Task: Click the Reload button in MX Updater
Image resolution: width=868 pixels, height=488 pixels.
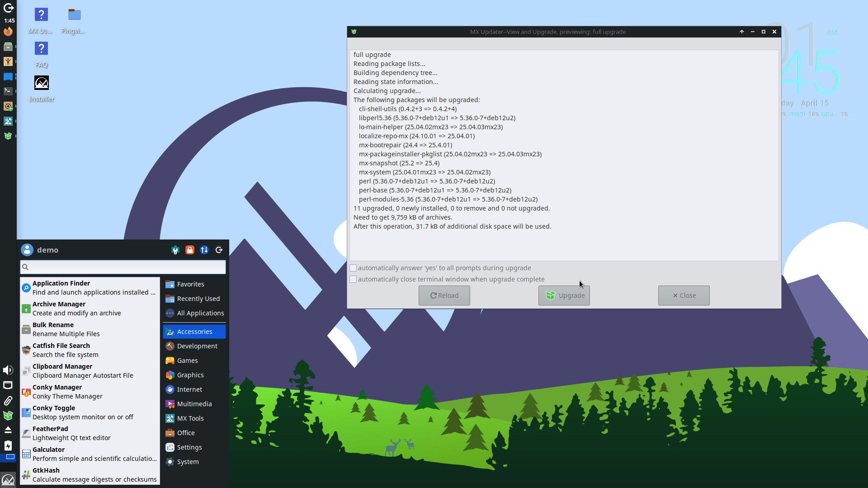Action: [444, 296]
